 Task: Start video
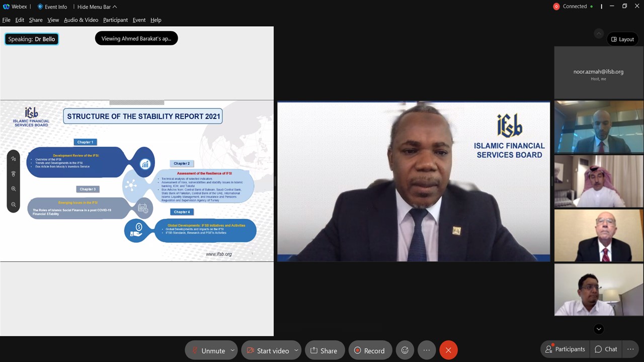[x=267, y=350]
